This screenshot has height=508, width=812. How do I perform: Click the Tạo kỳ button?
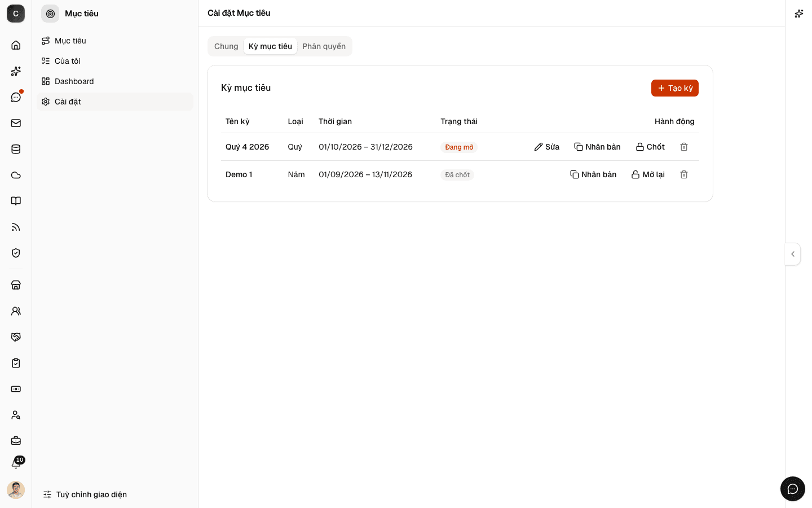click(x=675, y=88)
